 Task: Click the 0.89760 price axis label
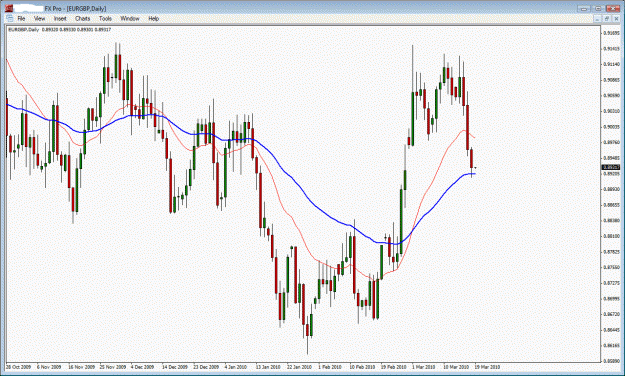pos(611,142)
